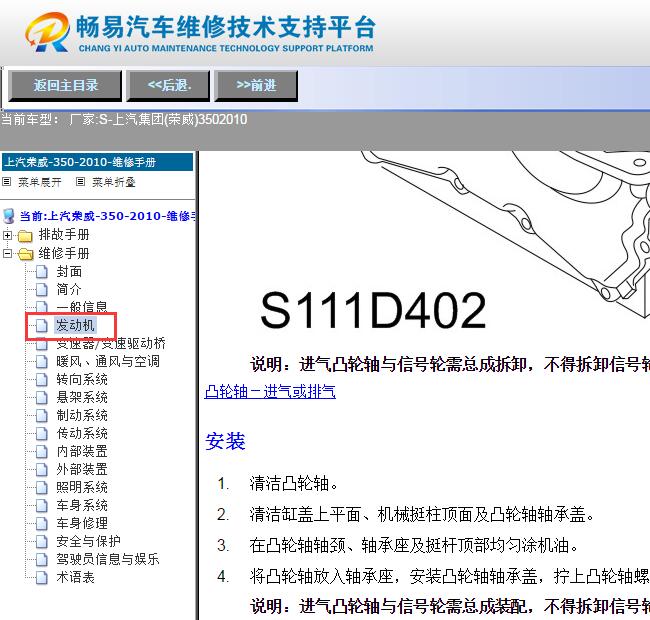Open the 悬架系统 section
The image size is (650, 620).
pyautogui.click(x=82, y=397)
